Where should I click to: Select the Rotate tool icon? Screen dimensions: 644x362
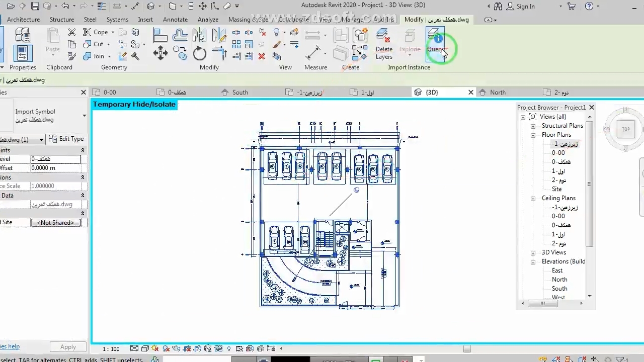click(x=200, y=53)
